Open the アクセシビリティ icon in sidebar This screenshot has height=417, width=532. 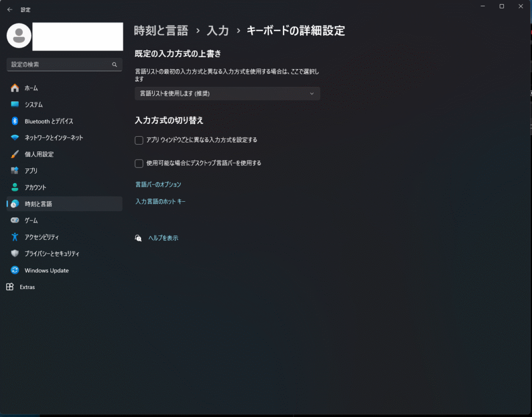pyautogui.click(x=15, y=237)
